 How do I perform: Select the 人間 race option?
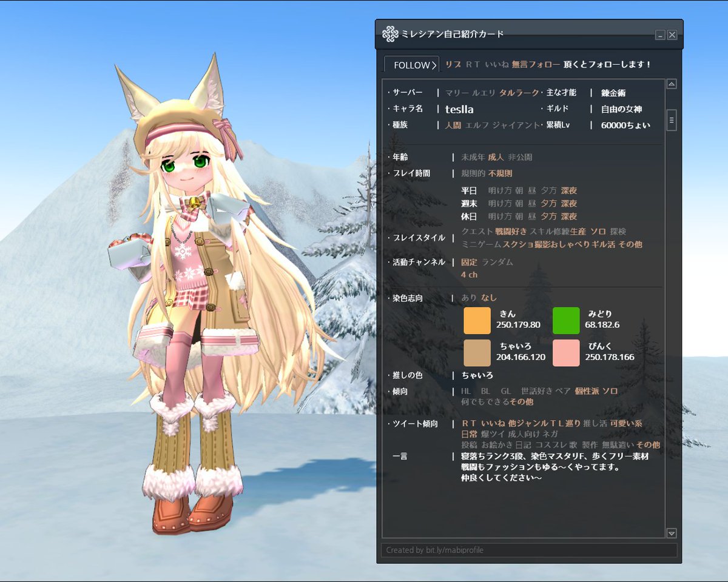pyautogui.click(x=453, y=125)
